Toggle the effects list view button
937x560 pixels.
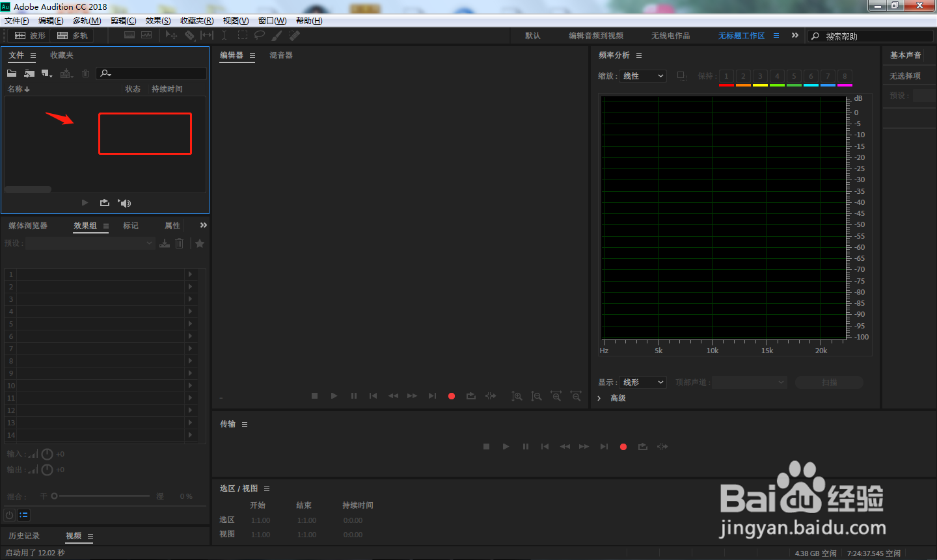[24, 514]
